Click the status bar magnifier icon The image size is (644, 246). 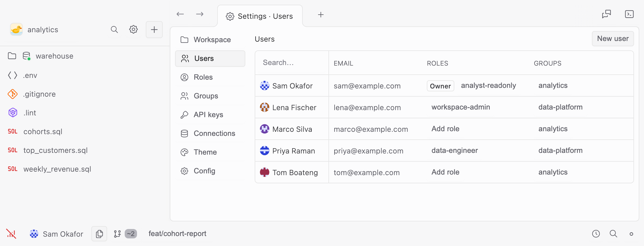[x=614, y=234]
